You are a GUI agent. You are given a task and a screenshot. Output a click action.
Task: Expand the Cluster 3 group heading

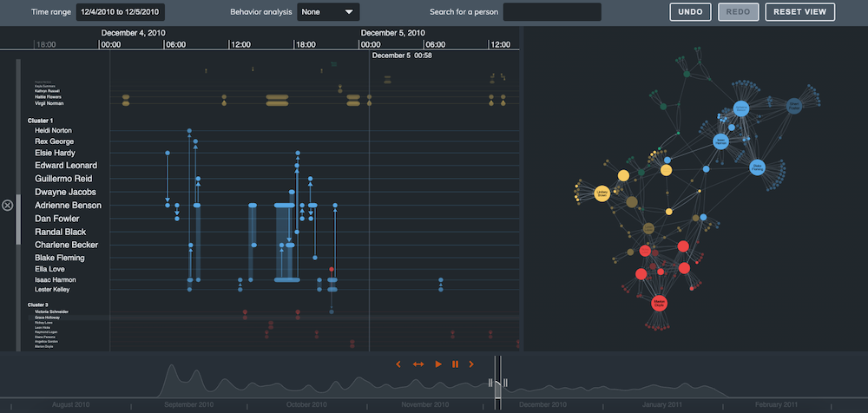pyautogui.click(x=41, y=305)
